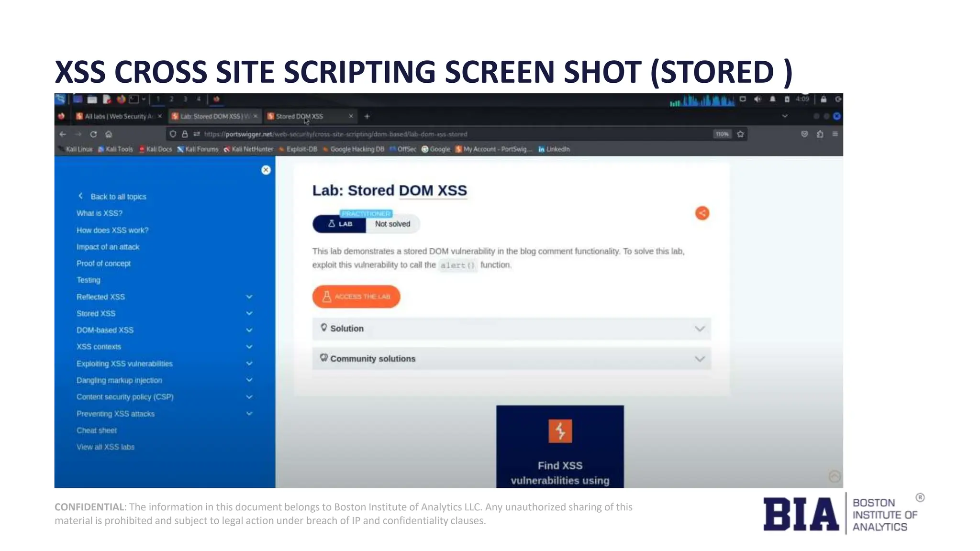Click the scroll-to-top arrow icon
This screenshot has height=551, width=980.
tap(835, 476)
